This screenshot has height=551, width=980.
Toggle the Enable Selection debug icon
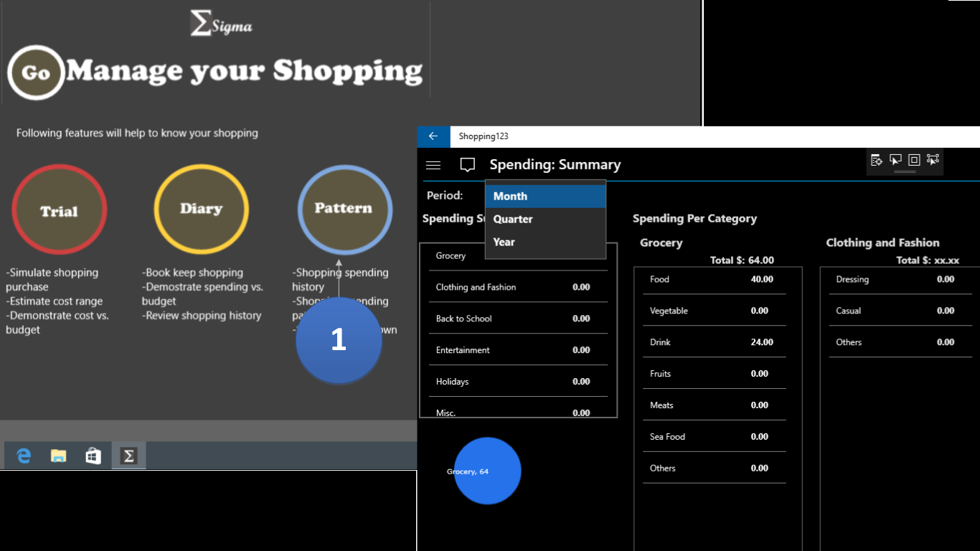pyautogui.click(x=895, y=160)
